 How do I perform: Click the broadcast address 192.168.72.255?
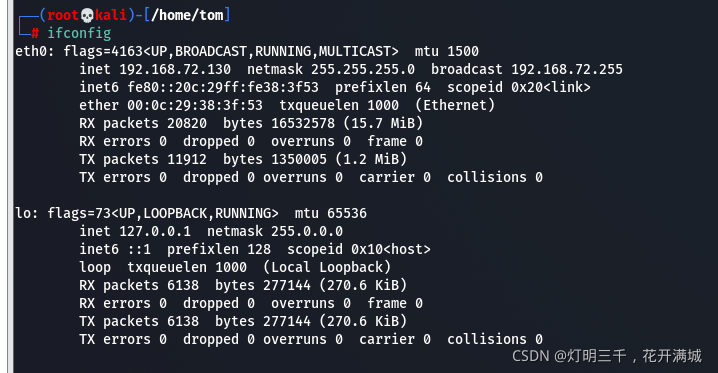pos(567,69)
